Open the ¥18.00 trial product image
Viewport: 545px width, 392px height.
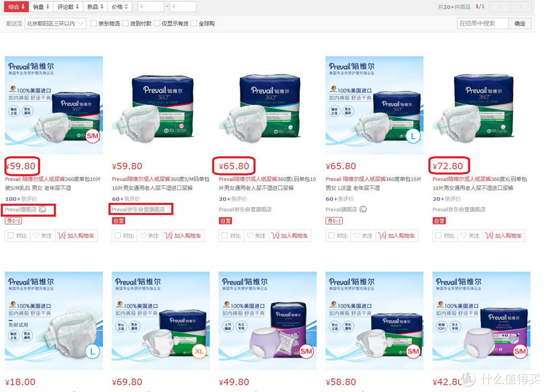click(x=54, y=320)
